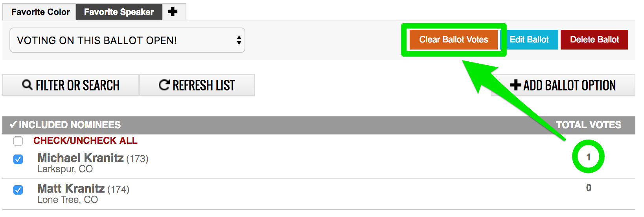Click the dropdown arrows on the voting status selector
This screenshot has width=644, height=217.
tap(239, 40)
